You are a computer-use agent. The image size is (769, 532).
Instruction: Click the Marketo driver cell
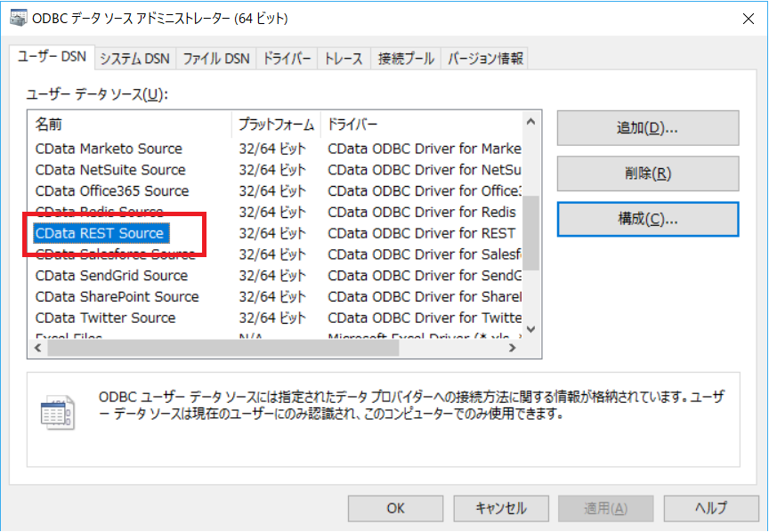pyautogui.click(x=425, y=149)
